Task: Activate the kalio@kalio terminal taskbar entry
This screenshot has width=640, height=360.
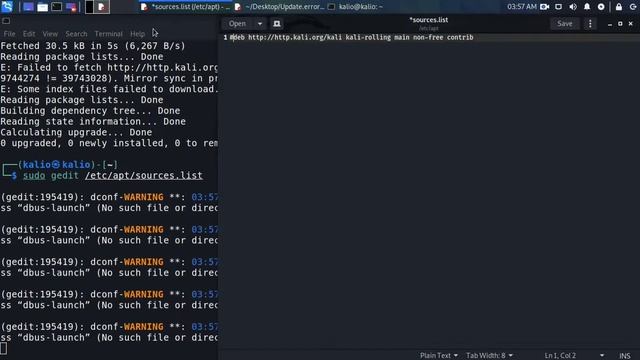Action: [x=356, y=7]
